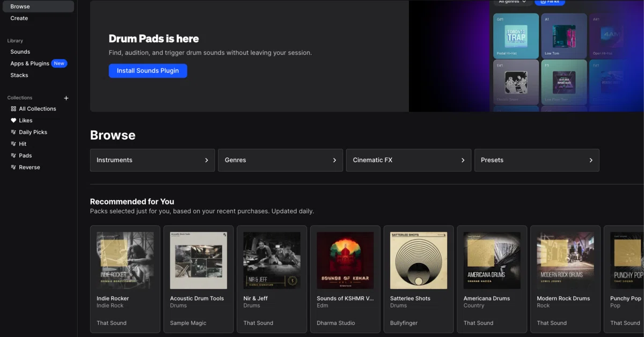The width and height of the screenshot is (644, 337).
Task: Open the Indie Rocker pack cover
Action: tap(125, 261)
